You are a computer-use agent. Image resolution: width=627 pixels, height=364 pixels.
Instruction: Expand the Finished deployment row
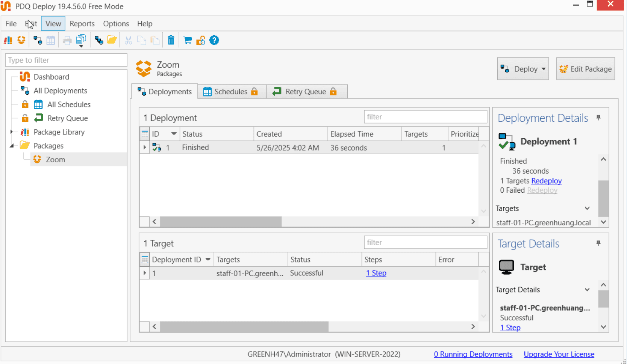click(145, 148)
